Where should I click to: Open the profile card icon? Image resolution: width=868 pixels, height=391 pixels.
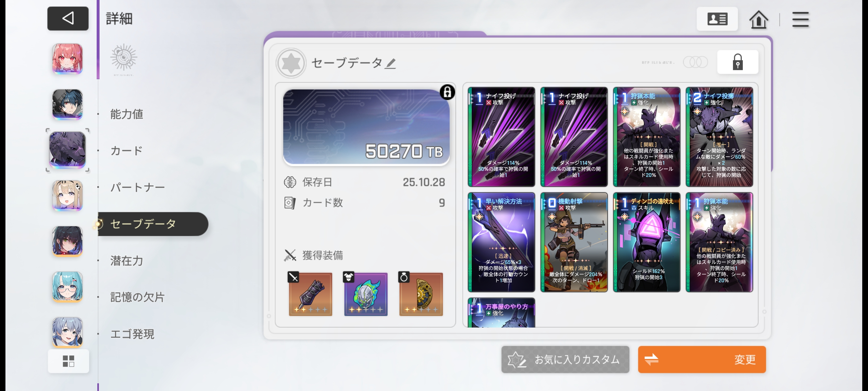(717, 19)
